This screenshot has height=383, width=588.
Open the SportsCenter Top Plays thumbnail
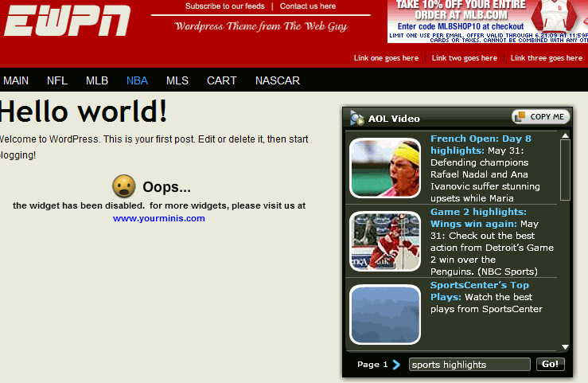[385, 315]
